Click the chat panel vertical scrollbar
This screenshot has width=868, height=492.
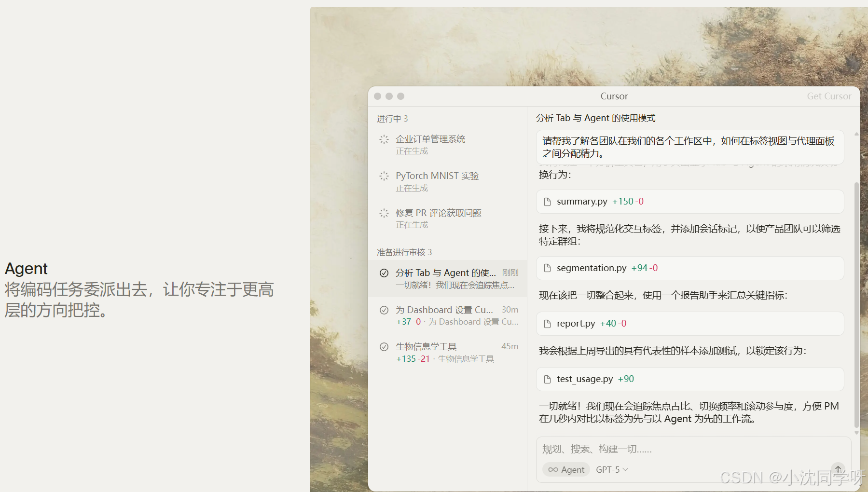tap(856, 304)
